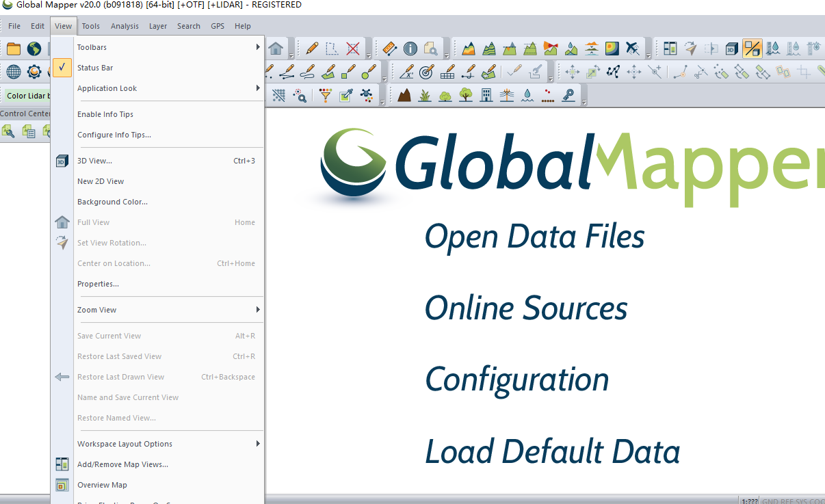Open the Zoom View submenu
This screenshot has height=504, width=825.
pos(96,309)
